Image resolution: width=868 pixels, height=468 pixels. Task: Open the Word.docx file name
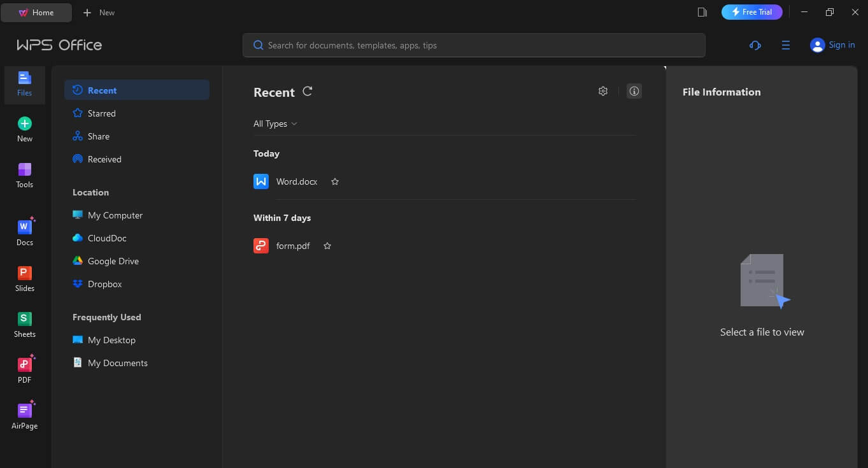click(297, 181)
